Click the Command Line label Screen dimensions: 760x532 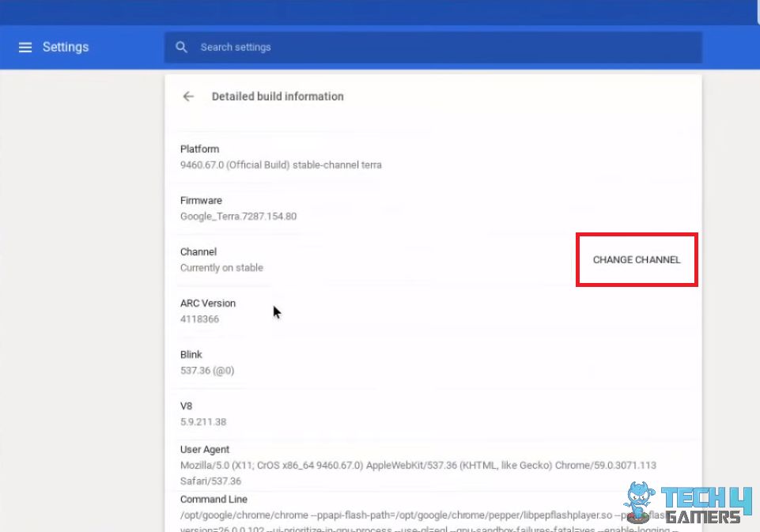pos(214,499)
